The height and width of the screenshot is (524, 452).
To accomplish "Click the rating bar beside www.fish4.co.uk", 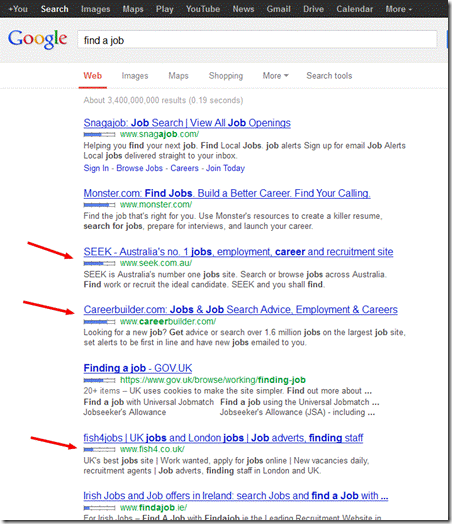I will tap(99, 449).
